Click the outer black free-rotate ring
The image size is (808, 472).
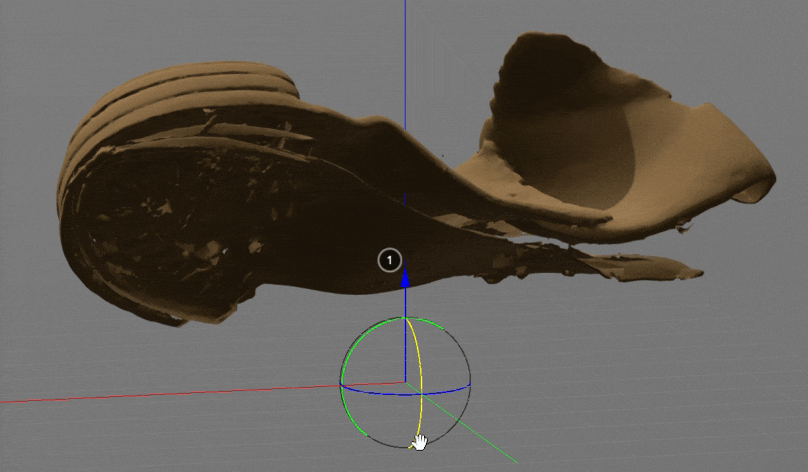point(464,356)
